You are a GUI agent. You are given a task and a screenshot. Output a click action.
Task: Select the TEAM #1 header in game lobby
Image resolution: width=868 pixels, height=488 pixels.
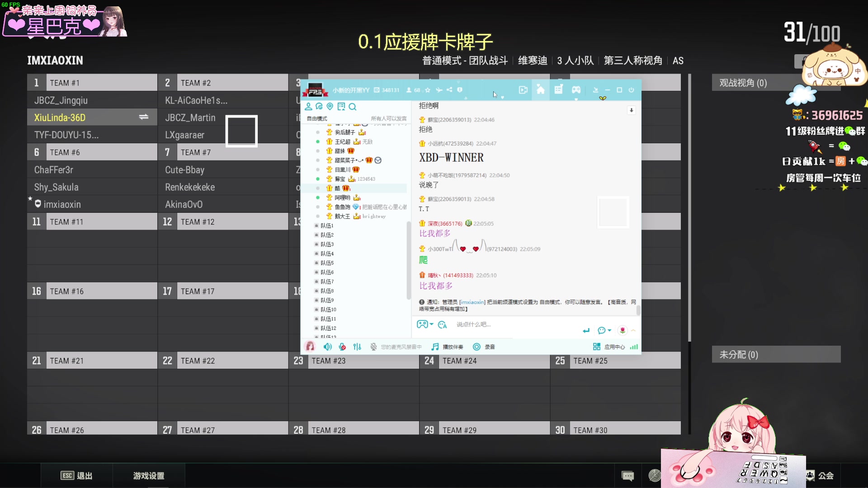pyautogui.click(x=92, y=83)
